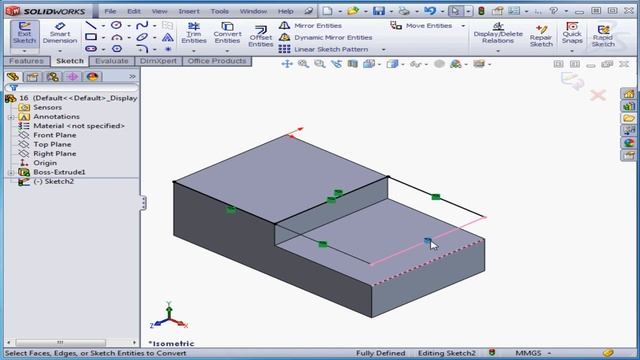Open the Trim Entities dropdown arrow
640x360 pixels.
tap(194, 51)
